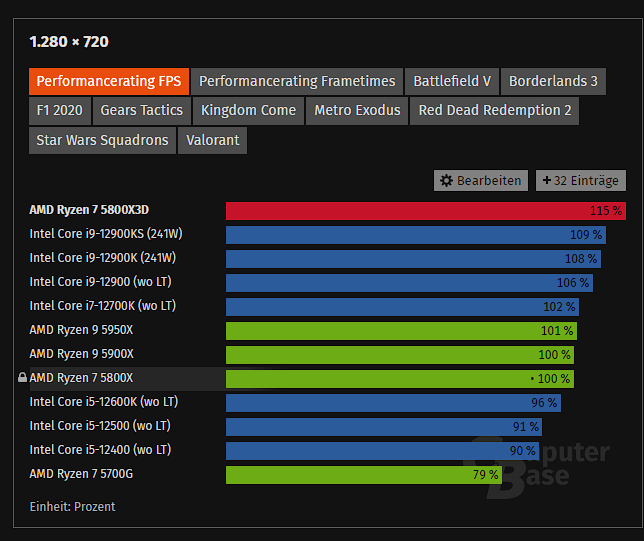The image size is (644, 541).
Task: Click the lock icon beside Ryzen 7 5800X
Action: point(23,377)
